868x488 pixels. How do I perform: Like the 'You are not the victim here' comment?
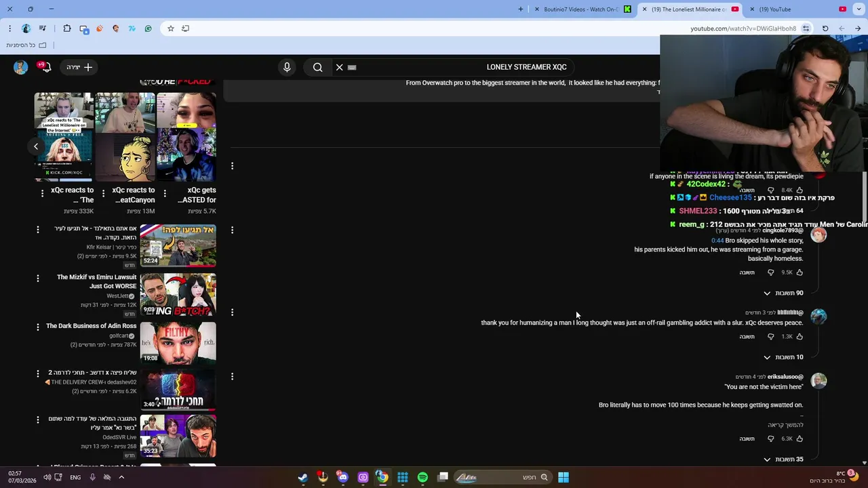pos(800,439)
